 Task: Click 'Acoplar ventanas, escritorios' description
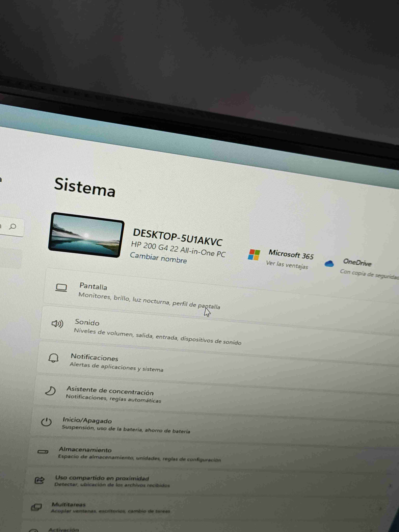(x=110, y=511)
